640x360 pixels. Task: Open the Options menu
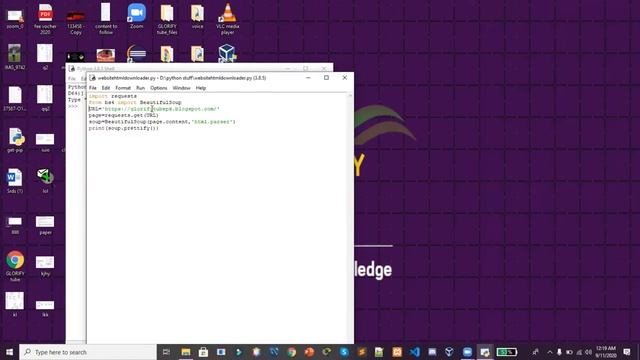click(159, 88)
